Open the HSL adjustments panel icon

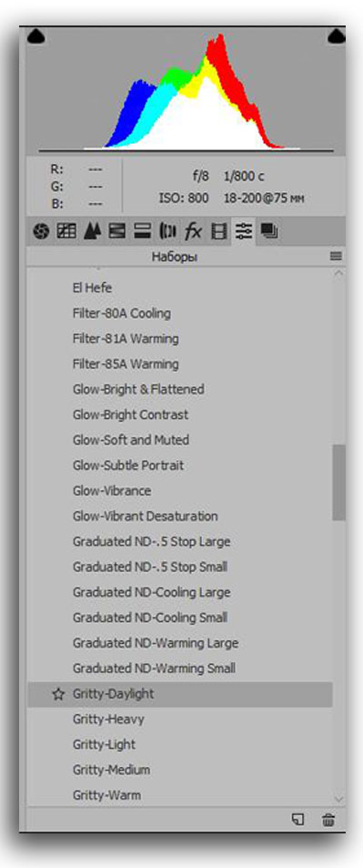coord(116,231)
